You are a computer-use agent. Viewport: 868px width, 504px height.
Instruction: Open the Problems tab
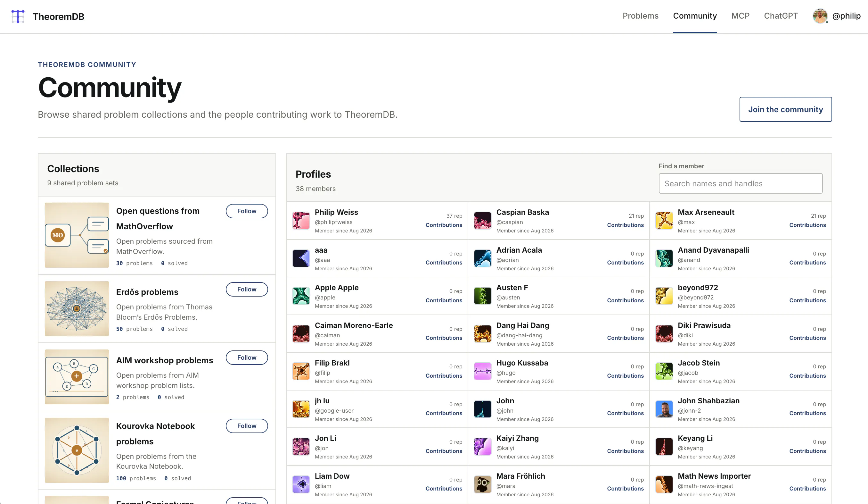click(640, 16)
